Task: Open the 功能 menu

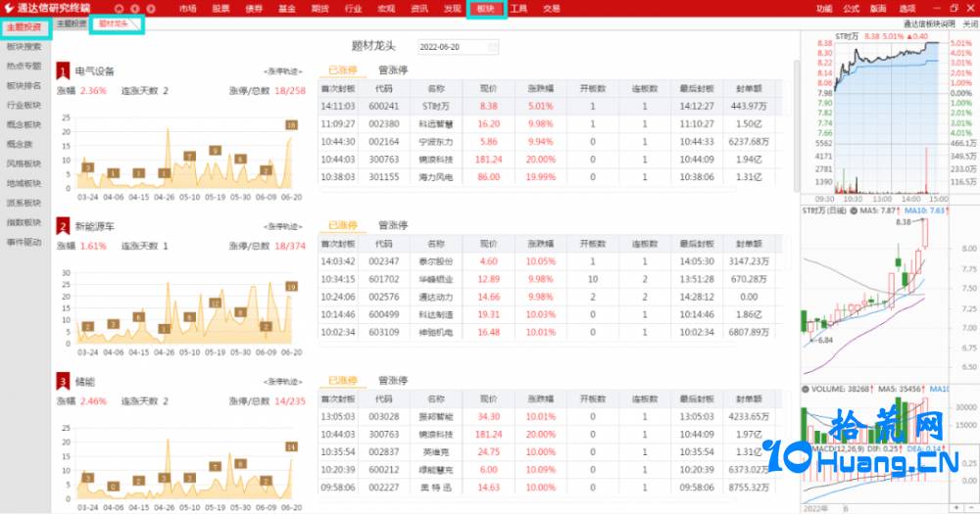Action: 824,9
